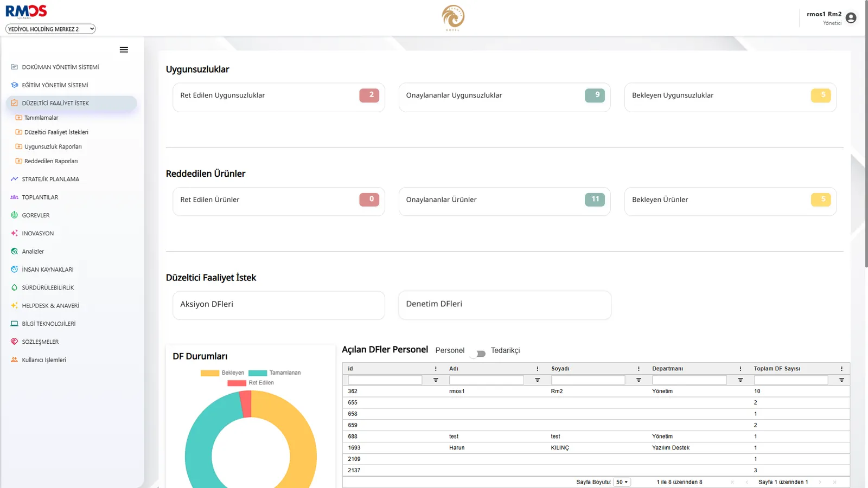Screen dimensions: 868x488
Task: Toggle the Personel / Tedarikçi switch
Action: [x=478, y=354]
